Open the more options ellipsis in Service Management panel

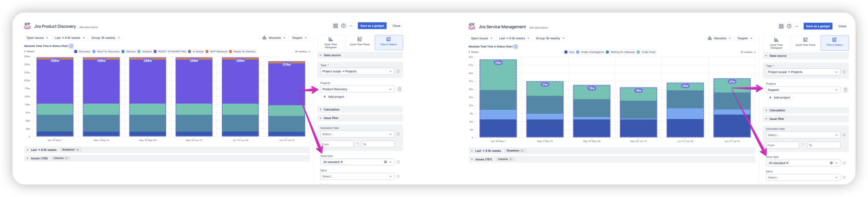tap(797, 26)
